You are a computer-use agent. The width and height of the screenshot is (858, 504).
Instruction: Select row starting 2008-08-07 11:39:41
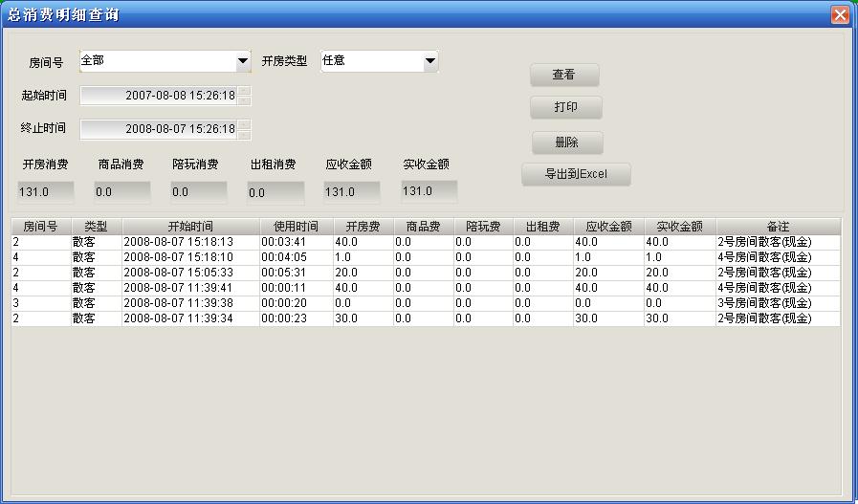click(x=426, y=288)
